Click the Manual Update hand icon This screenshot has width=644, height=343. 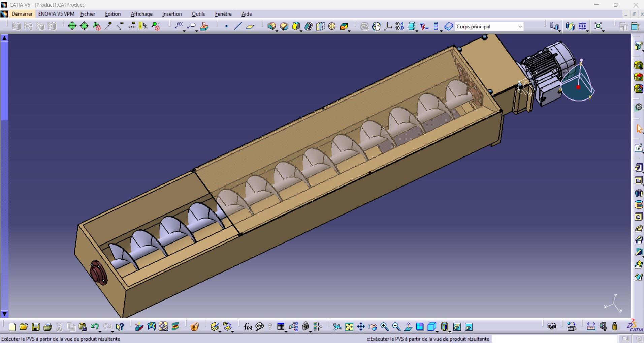(x=376, y=26)
